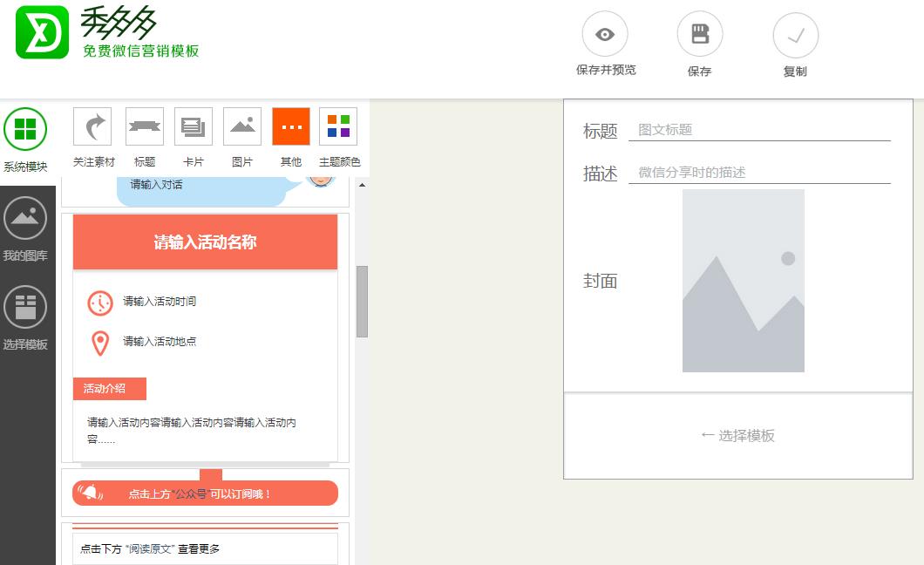Open the 其他 other modules icon
The image size is (924, 565).
pos(290,125)
